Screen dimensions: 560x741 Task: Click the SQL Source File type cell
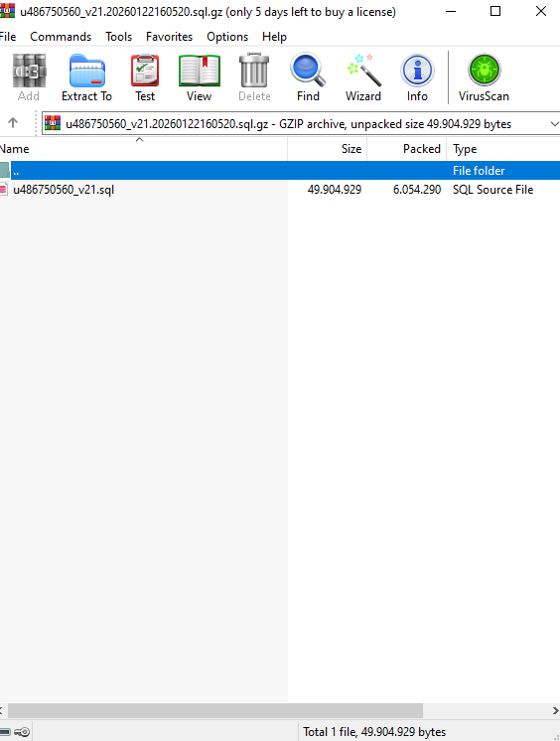pos(492,190)
